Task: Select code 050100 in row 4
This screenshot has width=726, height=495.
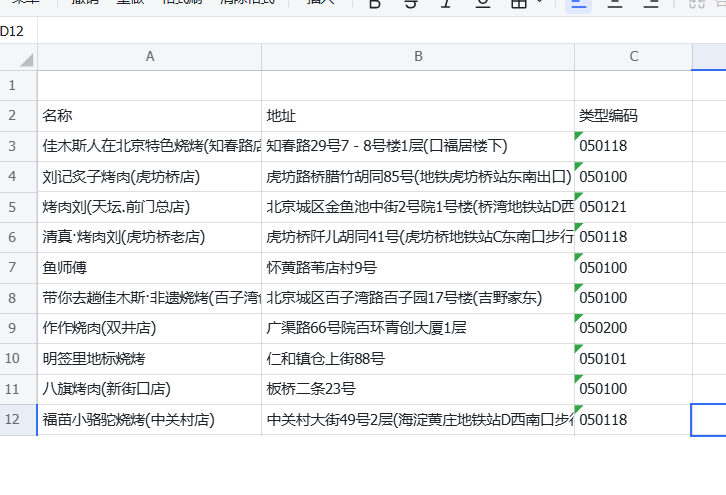Action: pyautogui.click(x=633, y=176)
